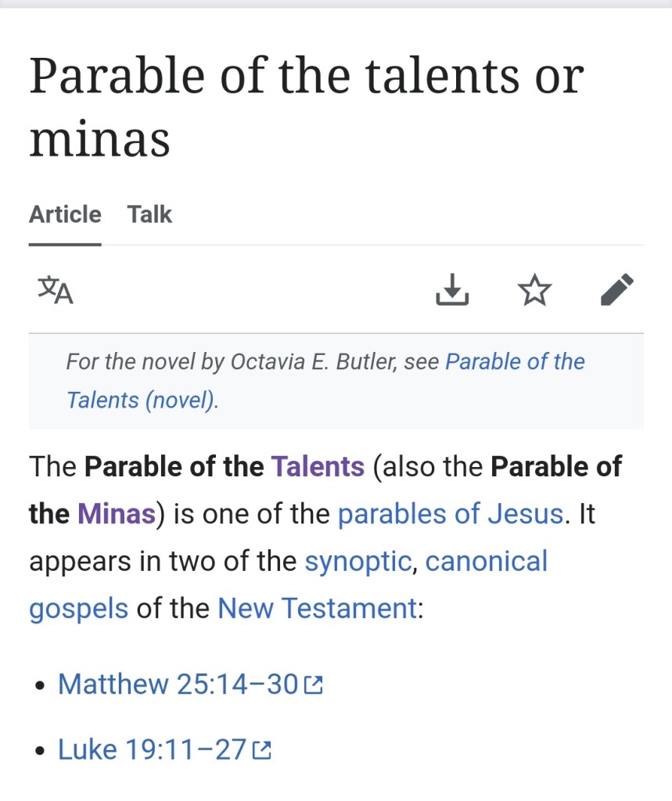Viewport: 672px width, 801px height.
Task: Click the pencil edit icon
Action: [616, 290]
